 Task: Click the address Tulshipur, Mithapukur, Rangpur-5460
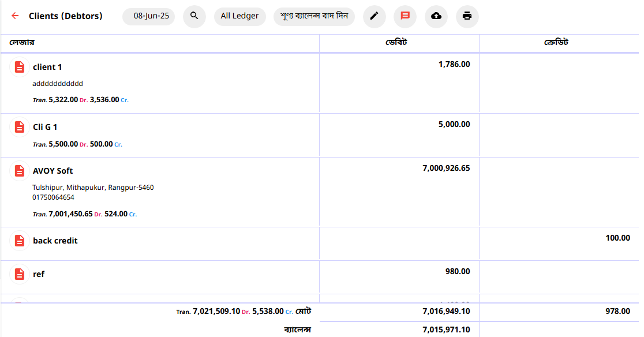click(93, 188)
